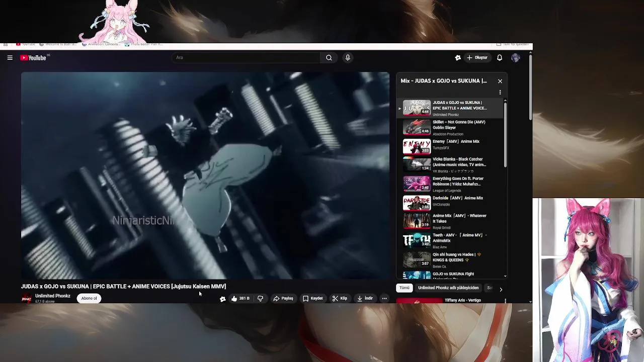Screen dimensions: 644x362
Task: Open the apps grid icon in bookmarks bar
Action: (x=6, y=44)
